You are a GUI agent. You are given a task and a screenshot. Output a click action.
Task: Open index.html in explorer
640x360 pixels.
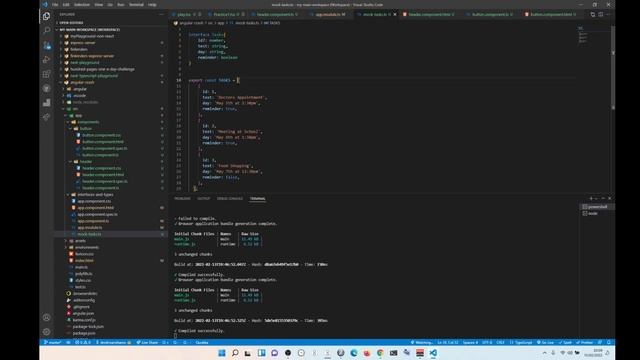coord(84,260)
